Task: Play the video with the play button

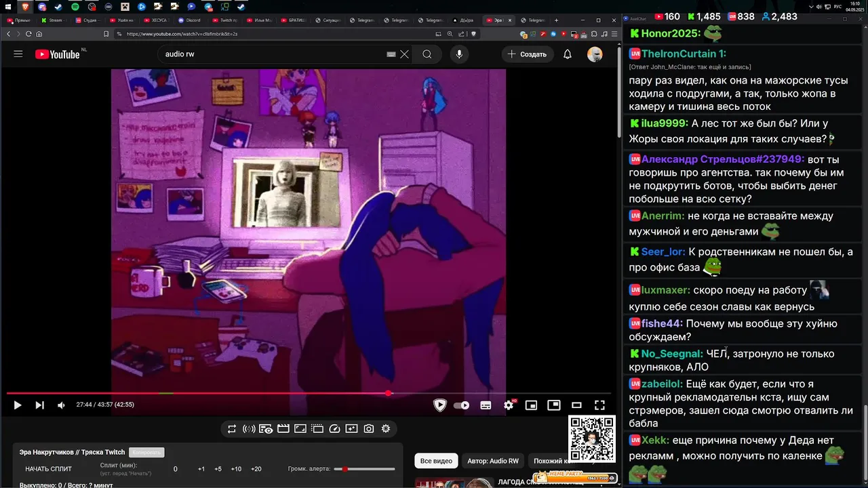Action: point(18,405)
